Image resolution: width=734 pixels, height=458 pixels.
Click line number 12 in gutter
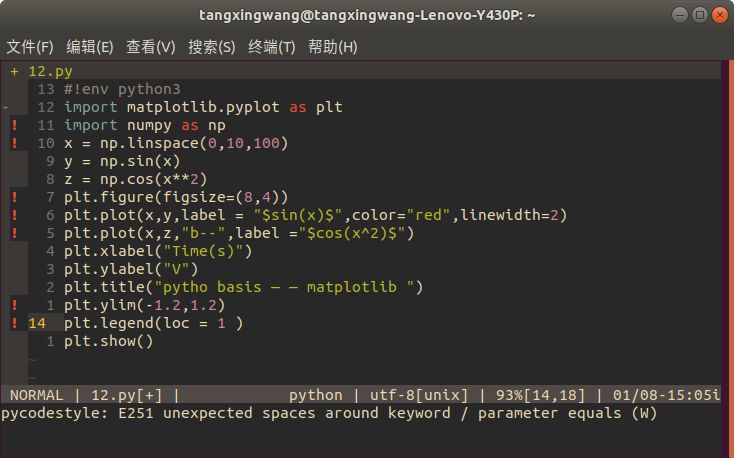click(46, 107)
